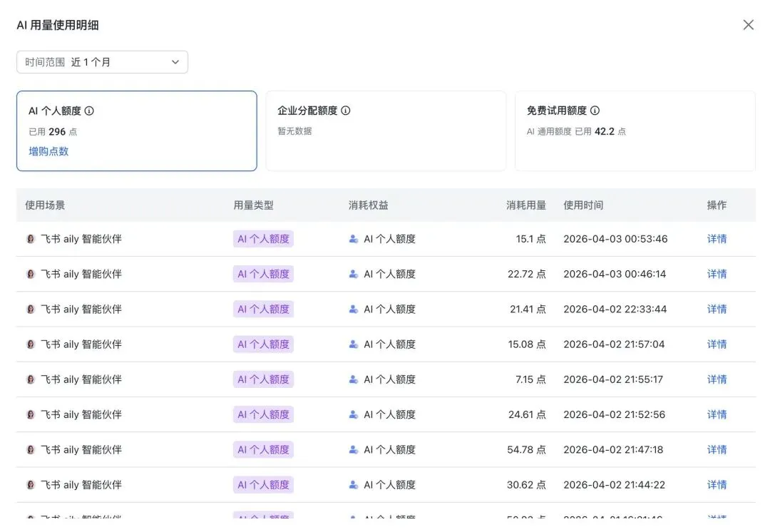This screenshot has height=532, width=770.
Task: Open 详情 for 22.72 点 record
Action: [717, 274]
